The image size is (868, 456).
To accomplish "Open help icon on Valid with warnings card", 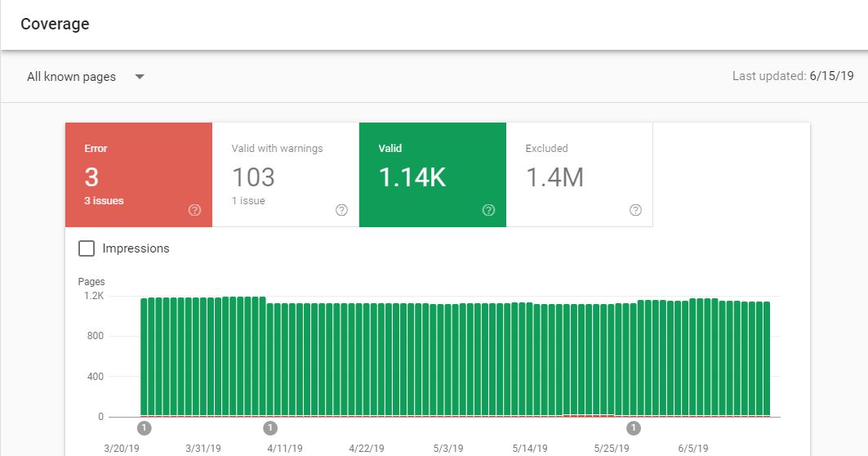I will [341, 210].
